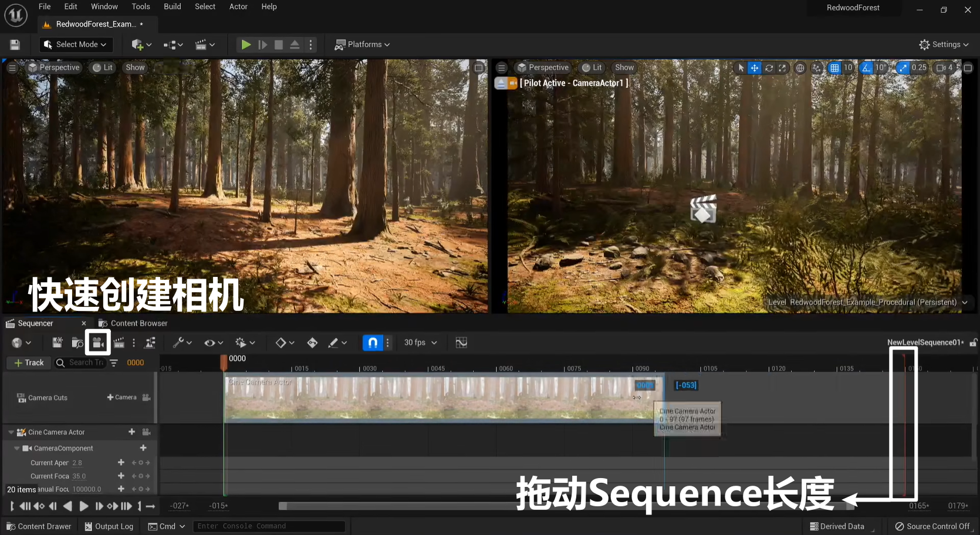This screenshot has width=980, height=535.
Task: Open the Settings dropdown
Action: pos(944,45)
